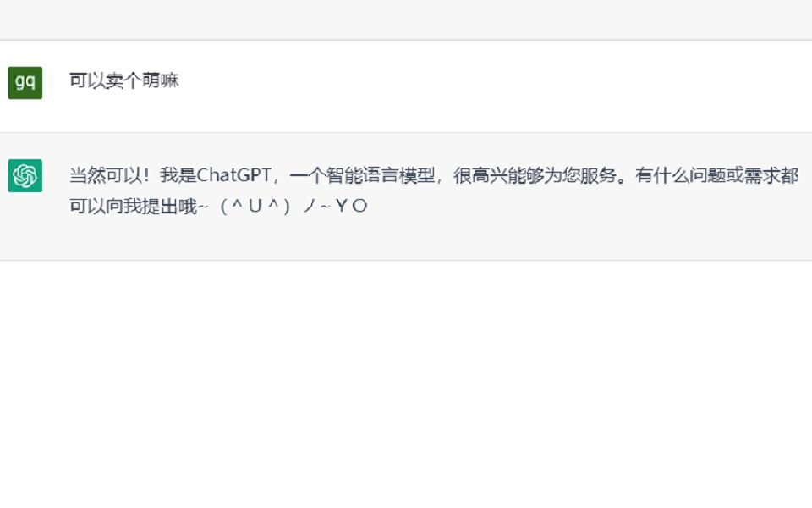
Task: Click the ChatGPT logo avatar
Action: (x=25, y=175)
